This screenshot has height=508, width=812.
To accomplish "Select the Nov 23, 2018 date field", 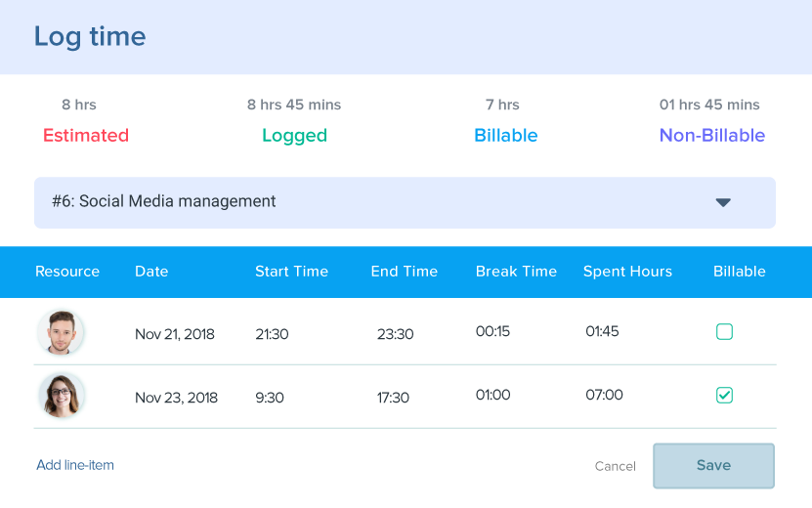I will [x=176, y=398].
